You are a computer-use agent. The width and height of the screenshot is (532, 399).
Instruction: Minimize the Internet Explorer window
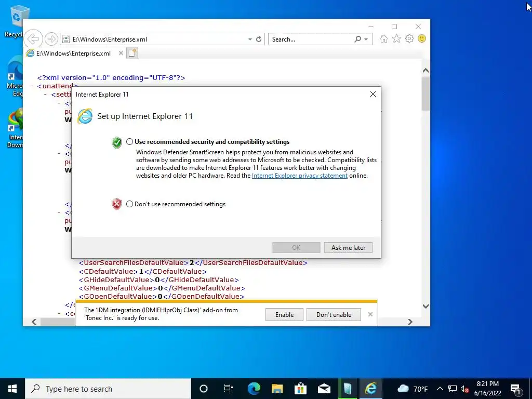pyautogui.click(x=371, y=26)
